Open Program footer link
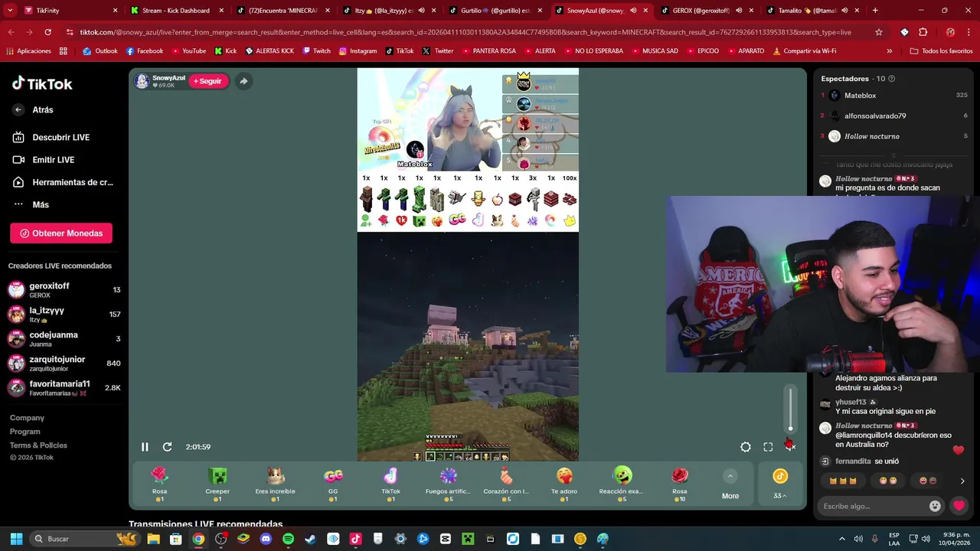Image resolution: width=980 pixels, height=551 pixels. [x=25, y=432]
